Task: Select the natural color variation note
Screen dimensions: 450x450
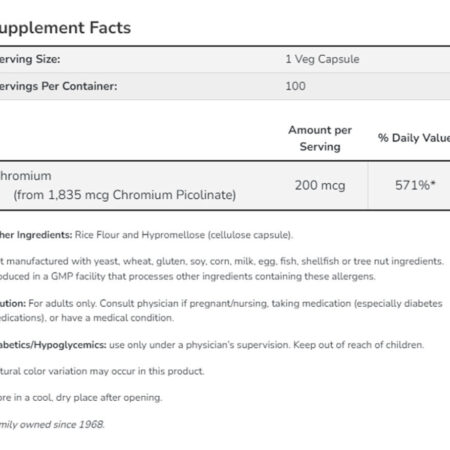Action: 102,371
